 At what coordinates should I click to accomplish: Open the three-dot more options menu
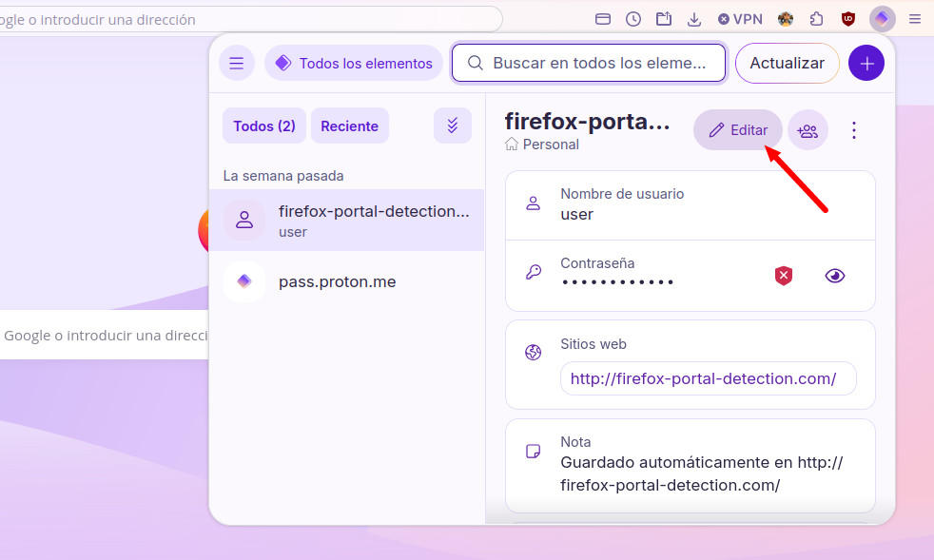click(853, 130)
